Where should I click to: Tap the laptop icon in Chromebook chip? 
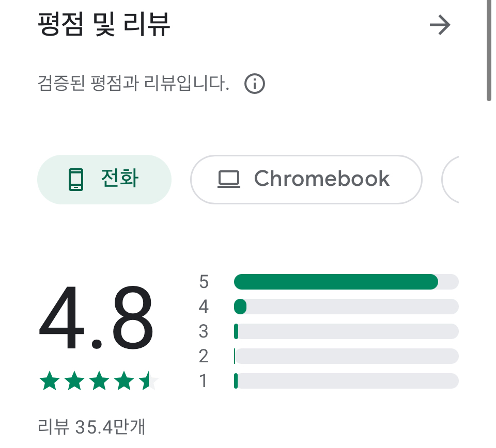coord(229,179)
